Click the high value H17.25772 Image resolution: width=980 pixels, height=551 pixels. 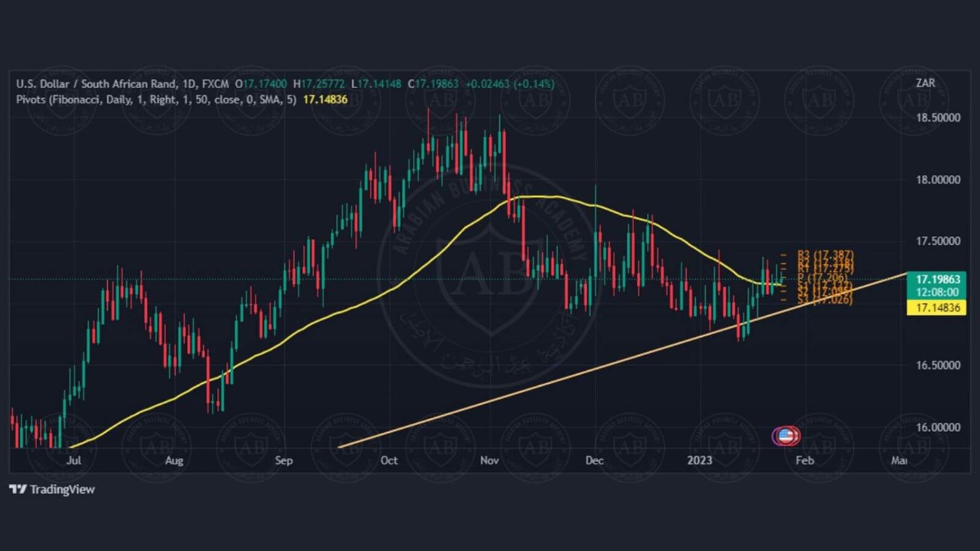pyautogui.click(x=319, y=84)
